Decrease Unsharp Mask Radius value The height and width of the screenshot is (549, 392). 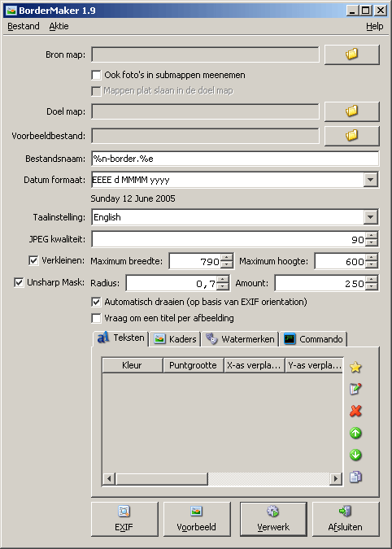click(223, 286)
